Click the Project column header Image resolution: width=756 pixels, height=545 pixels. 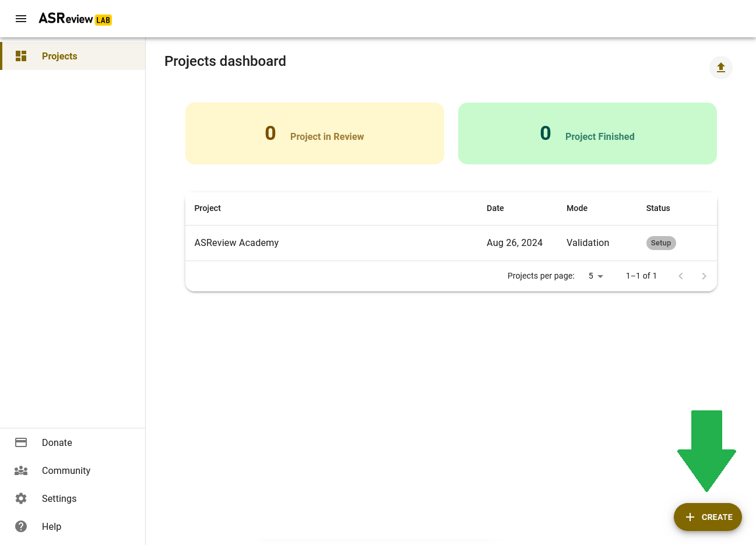[208, 208]
